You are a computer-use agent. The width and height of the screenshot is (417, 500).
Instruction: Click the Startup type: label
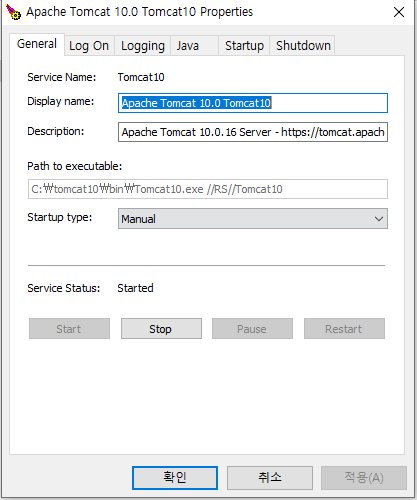pyautogui.click(x=60, y=217)
